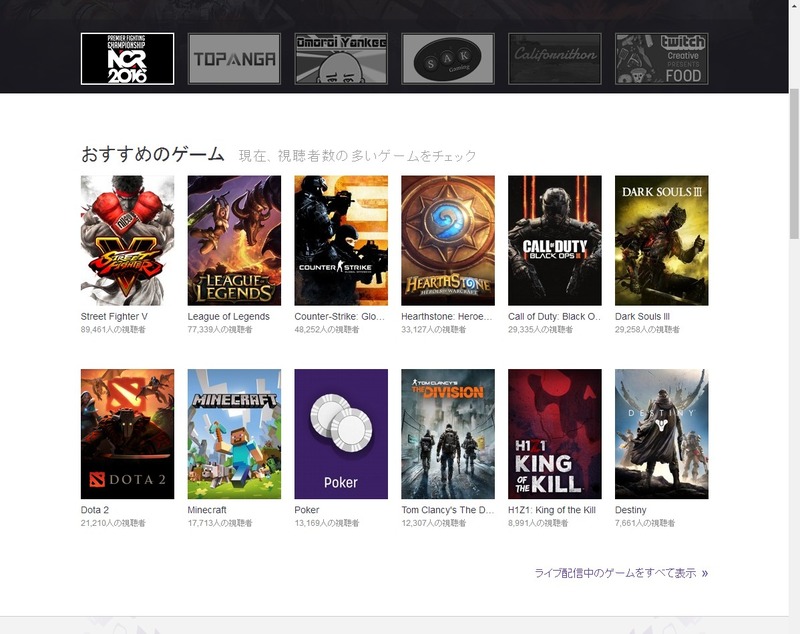Click the Counter-Strike game cover image

tap(341, 240)
